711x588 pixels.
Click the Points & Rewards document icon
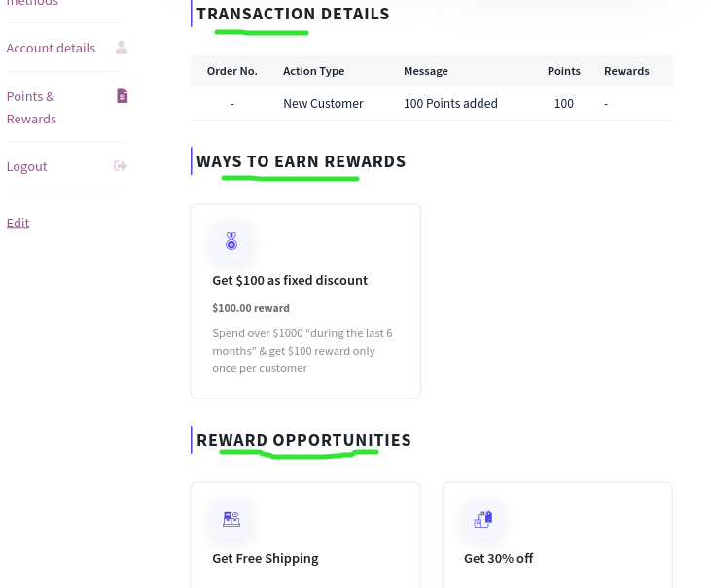pyautogui.click(x=122, y=96)
